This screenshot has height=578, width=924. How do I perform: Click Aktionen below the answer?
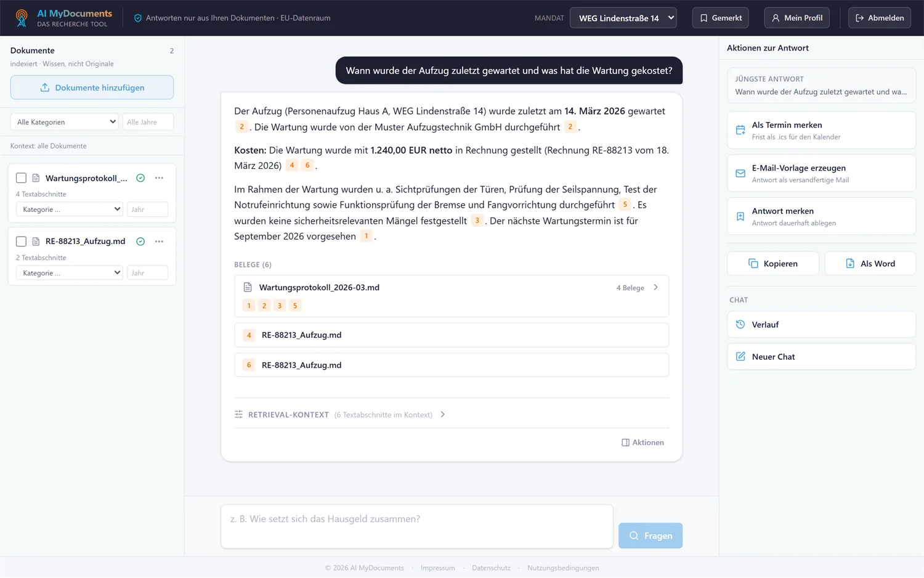pos(642,442)
